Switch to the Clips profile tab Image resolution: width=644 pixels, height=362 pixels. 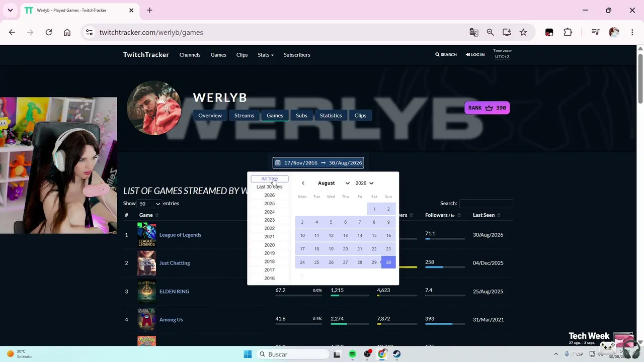(x=360, y=116)
